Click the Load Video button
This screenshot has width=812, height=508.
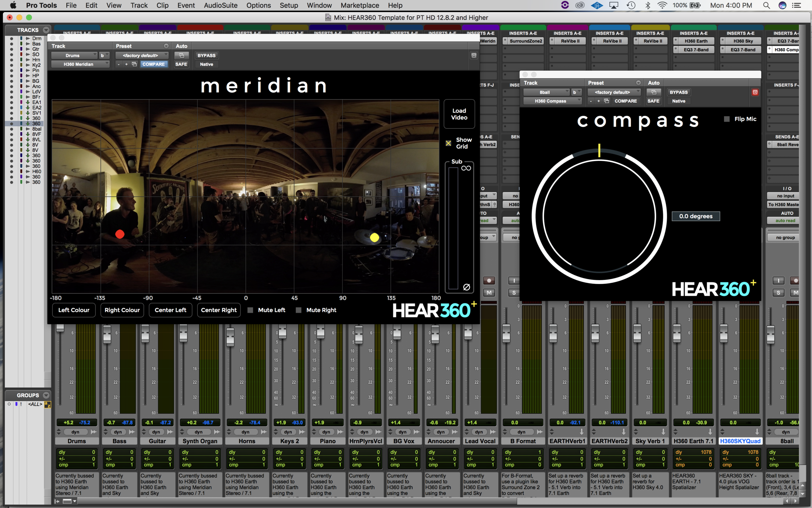pyautogui.click(x=459, y=114)
